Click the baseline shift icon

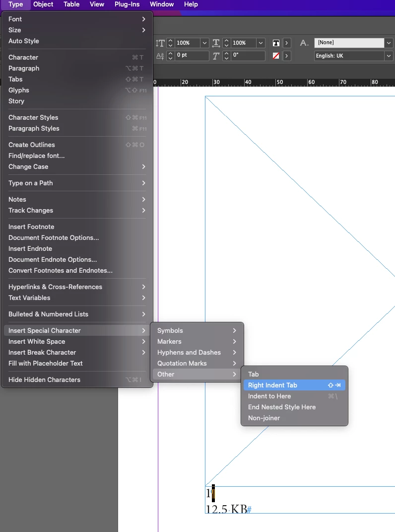pyautogui.click(x=160, y=56)
